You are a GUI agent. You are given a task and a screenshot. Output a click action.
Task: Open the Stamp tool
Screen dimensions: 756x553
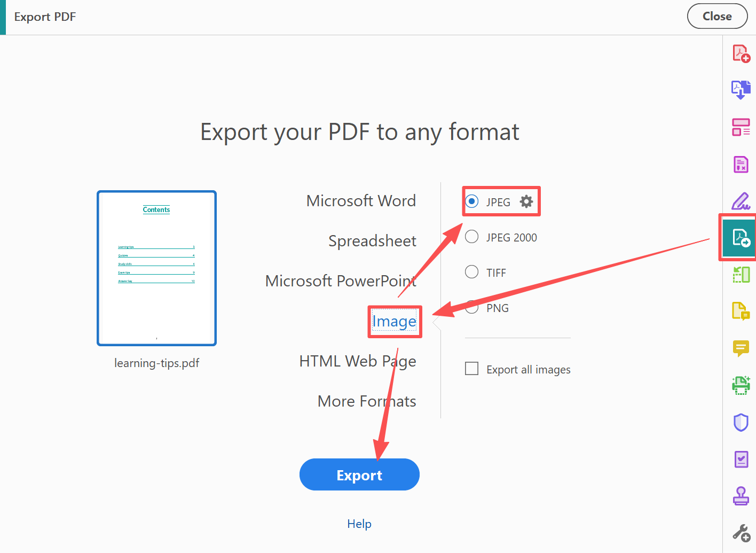741,495
